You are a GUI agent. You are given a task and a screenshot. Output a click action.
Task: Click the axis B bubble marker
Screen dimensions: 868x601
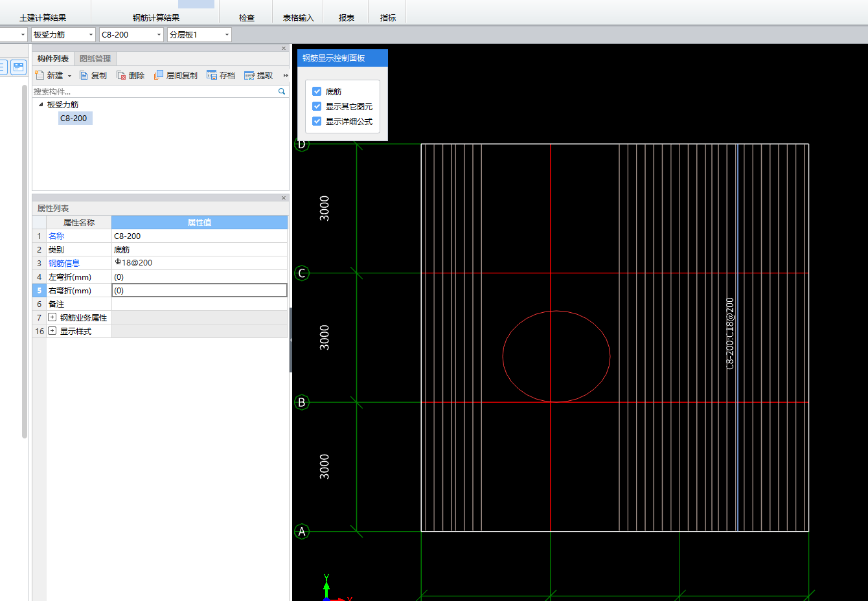(302, 402)
